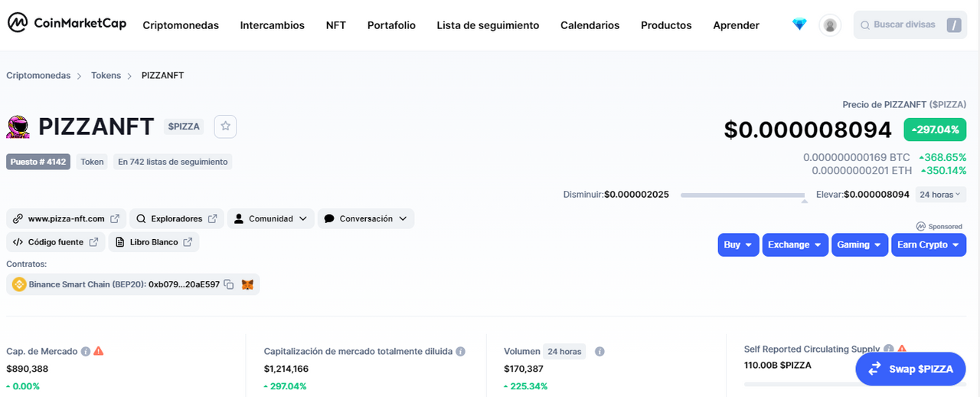Click the circulating supply progress bar
This screenshot has height=397, width=980.
tap(854, 384)
